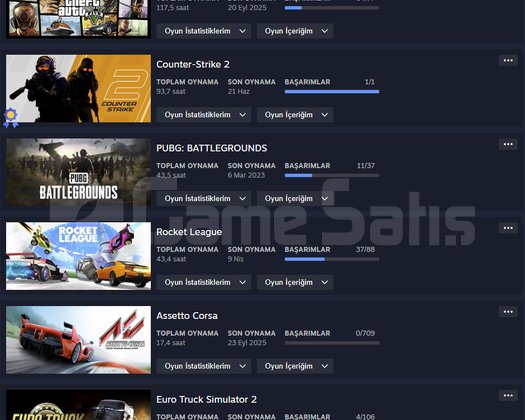Open the three-dot menu for Rocket League
This screenshot has height=420, width=525.
coord(508,228)
